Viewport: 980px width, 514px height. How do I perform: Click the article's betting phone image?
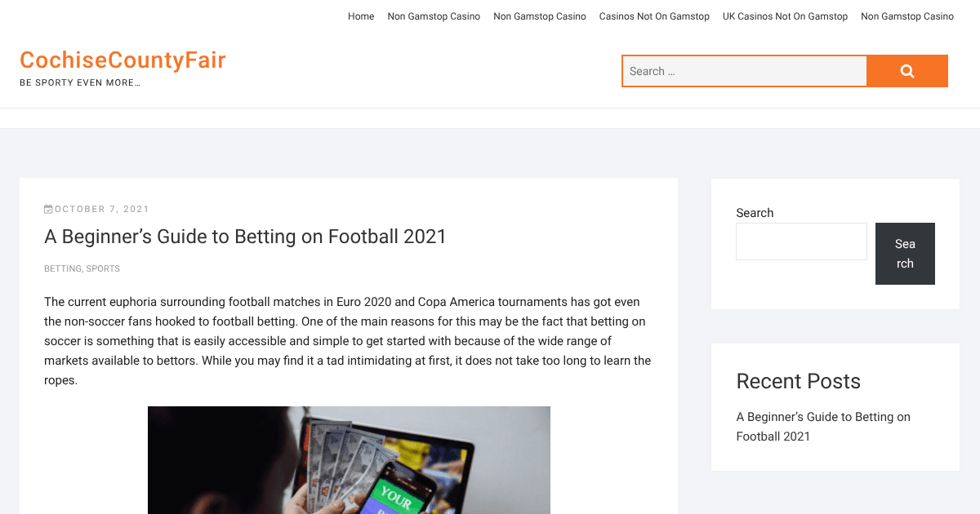349,460
